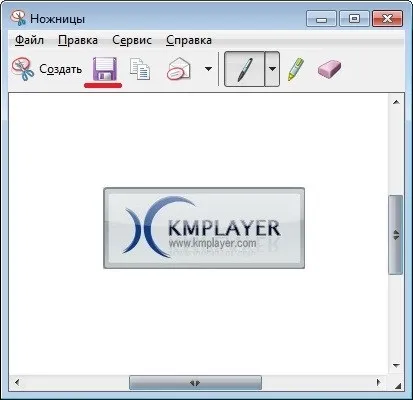
Task: Select the Eraser tool
Action: pyautogui.click(x=329, y=69)
